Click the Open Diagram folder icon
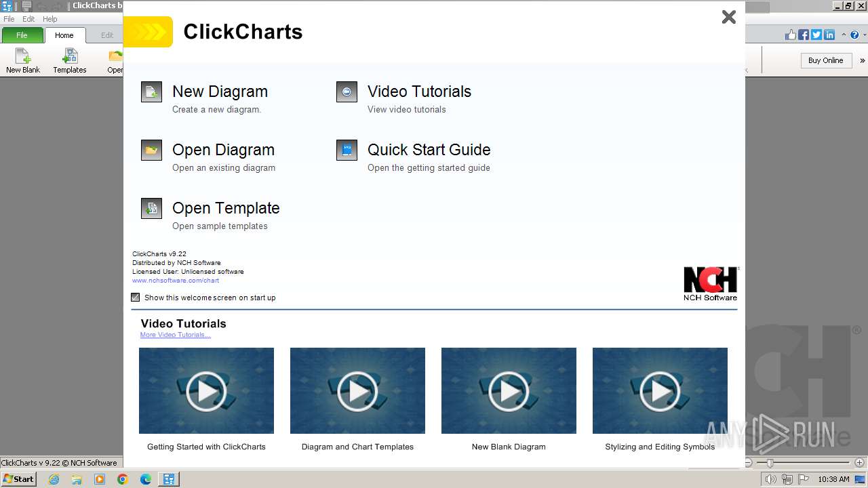The width and height of the screenshot is (868, 488). click(151, 150)
